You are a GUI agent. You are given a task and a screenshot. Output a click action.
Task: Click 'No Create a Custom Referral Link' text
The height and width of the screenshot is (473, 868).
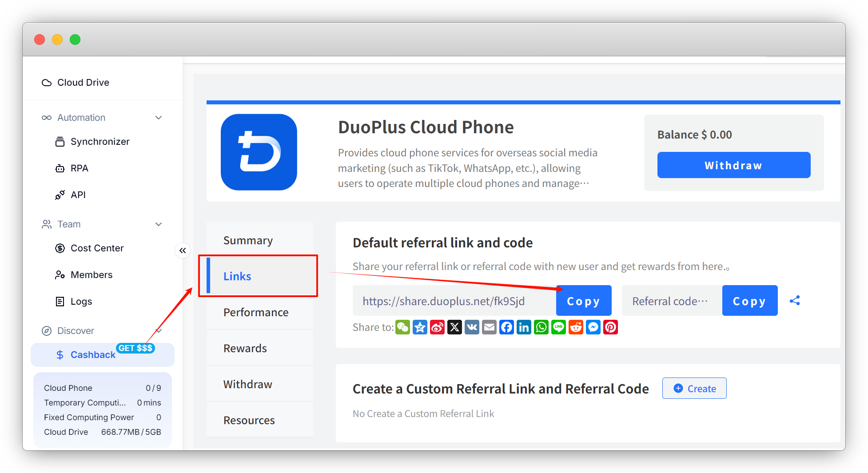coord(423,413)
